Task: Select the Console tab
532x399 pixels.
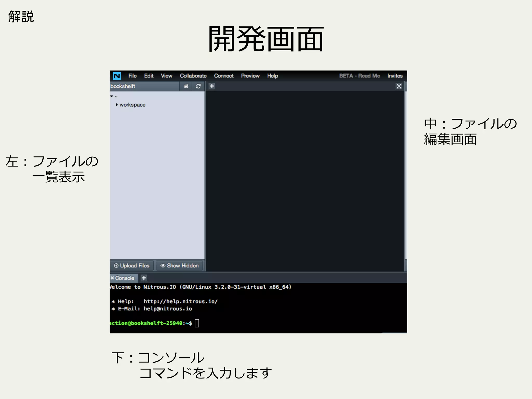Action: coord(125,278)
